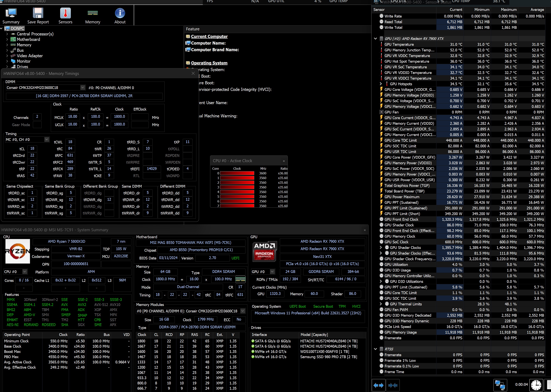
Task: Collapse the DONPC root node
Action: (1, 28)
